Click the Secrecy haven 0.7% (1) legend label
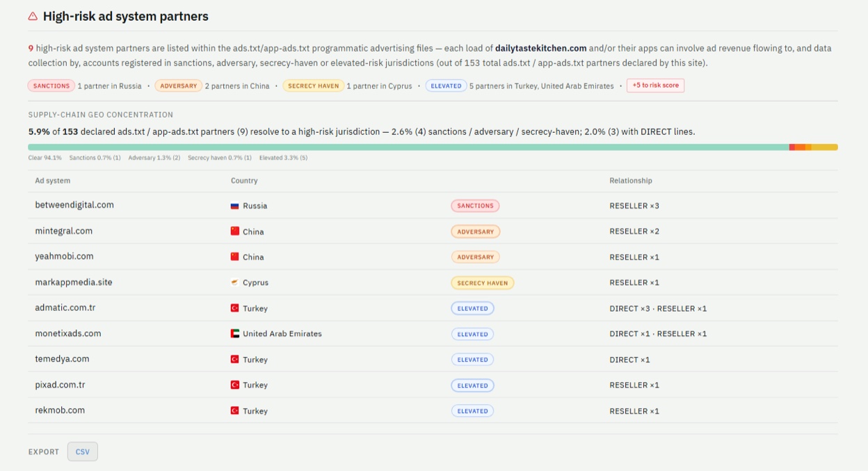 point(220,158)
